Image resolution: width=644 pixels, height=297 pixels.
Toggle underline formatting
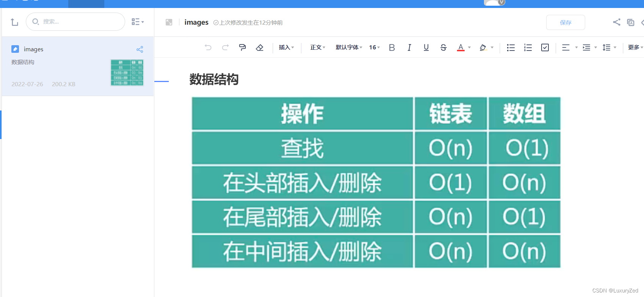426,47
